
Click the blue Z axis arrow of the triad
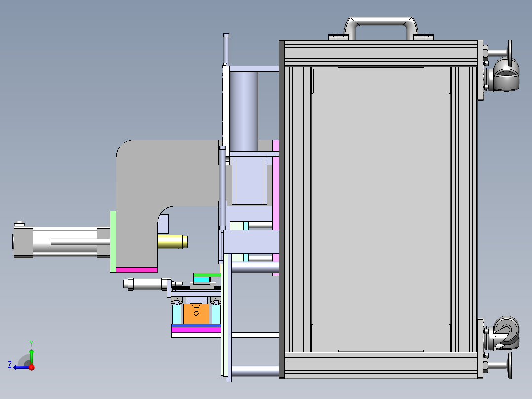click(20, 367)
